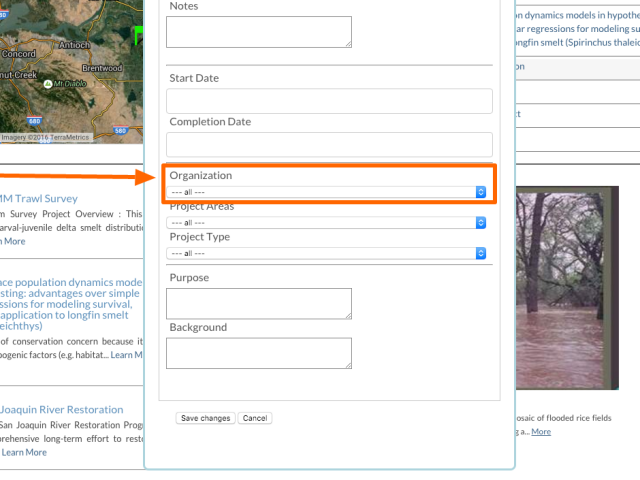Focus the Start Date field
The height and width of the screenshot is (480, 640).
[x=329, y=101]
